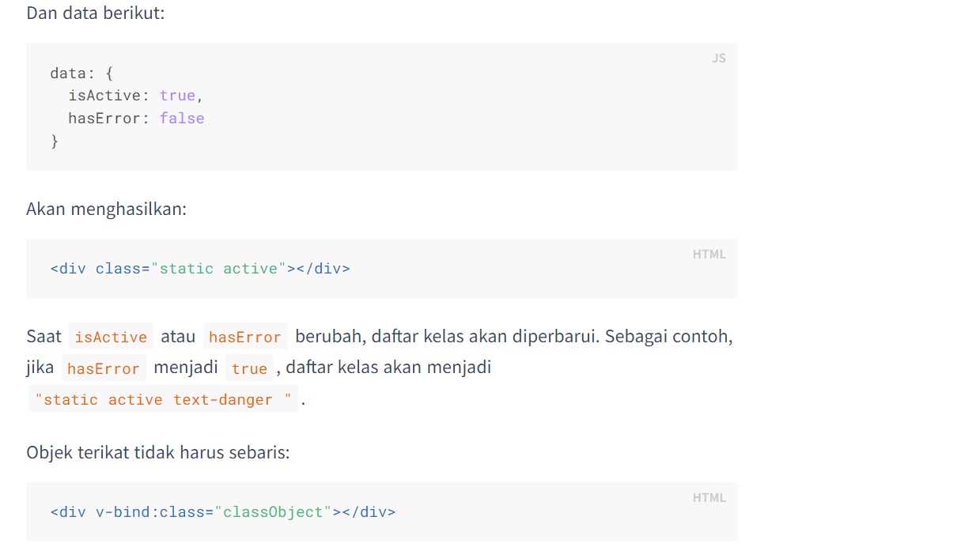The height and width of the screenshot is (547, 980).
Task: Click the 'data: {' line in JS code
Action: coord(81,73)
